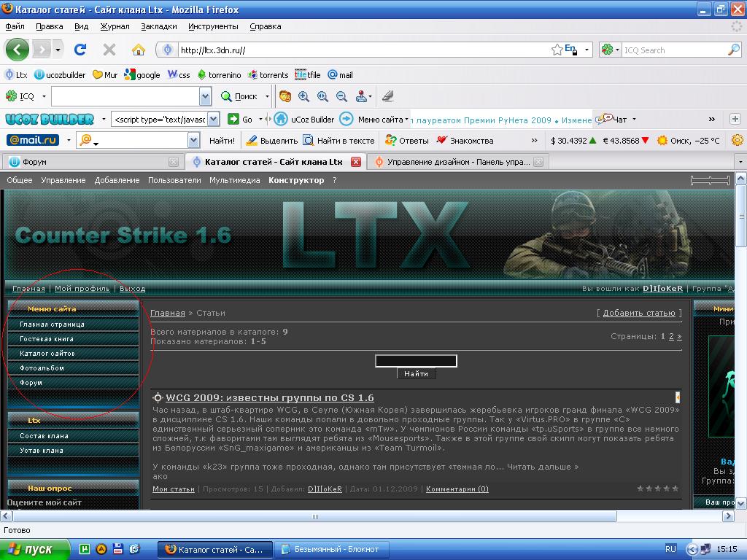The image size is (747, 560).
Task: Open the Windows пуск Start button
Action: (34, 550)
